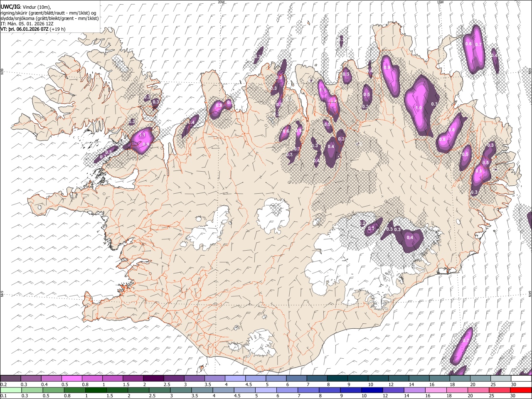Click the dark teal 8–9 swatch in the top legend row
This screenshot has width=532, height=399.
[337, 379]
